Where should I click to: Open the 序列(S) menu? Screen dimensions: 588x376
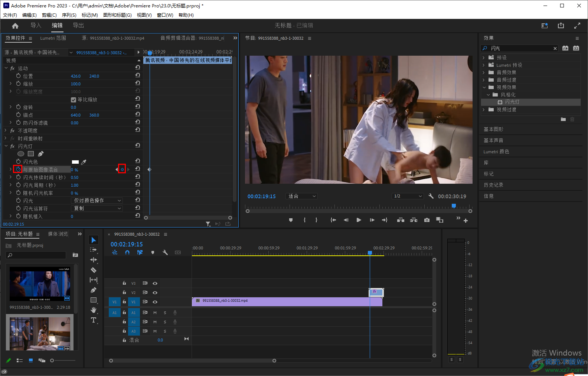pos(69,15)
